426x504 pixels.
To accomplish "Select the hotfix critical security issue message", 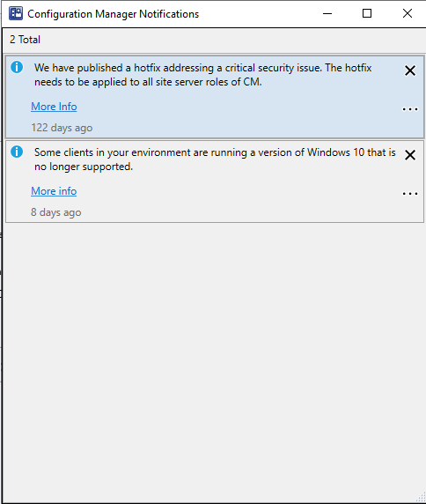I will [203, 75].
